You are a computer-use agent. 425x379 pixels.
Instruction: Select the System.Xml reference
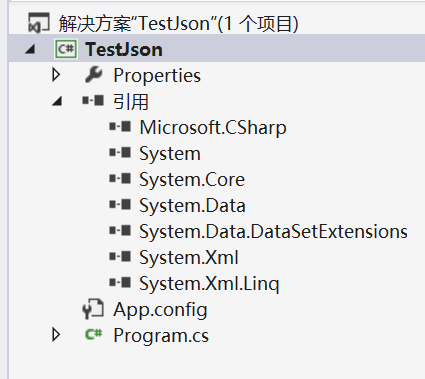click(189, 258)
